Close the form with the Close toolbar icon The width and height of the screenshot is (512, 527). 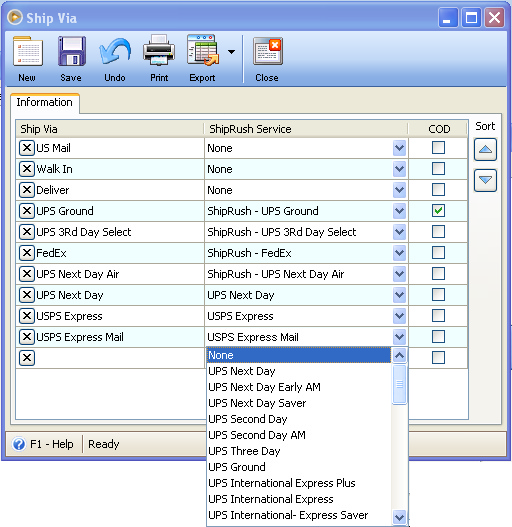click(x=268, y=51)
